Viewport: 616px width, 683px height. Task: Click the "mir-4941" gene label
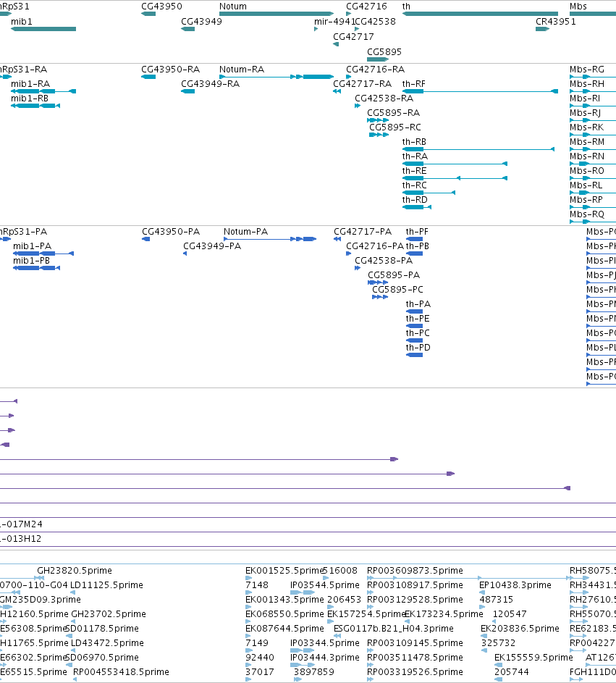pyautogui.click(x=334, y=21)
